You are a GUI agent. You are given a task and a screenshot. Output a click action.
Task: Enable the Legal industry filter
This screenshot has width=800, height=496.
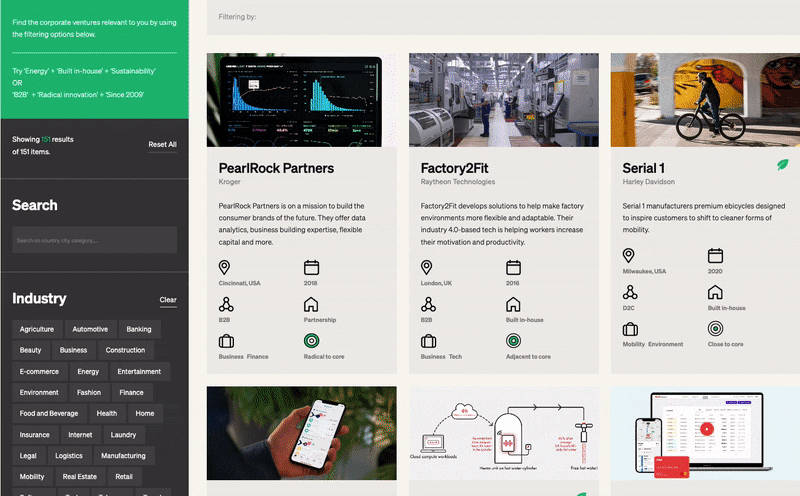(x=28, y=456)
